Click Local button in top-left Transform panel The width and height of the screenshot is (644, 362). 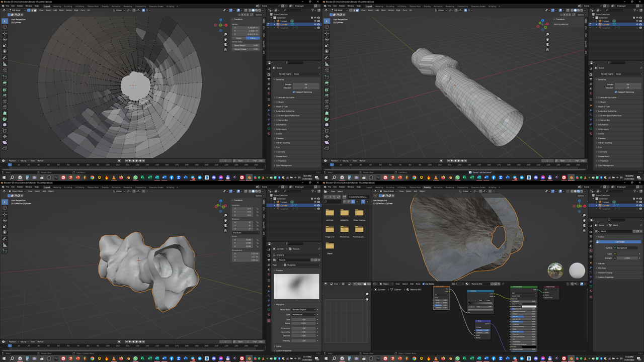[x=253, y=38]
